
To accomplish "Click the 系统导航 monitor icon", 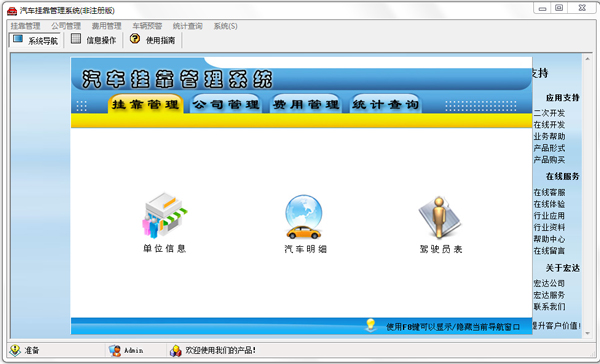I will (x=18, y=39).
